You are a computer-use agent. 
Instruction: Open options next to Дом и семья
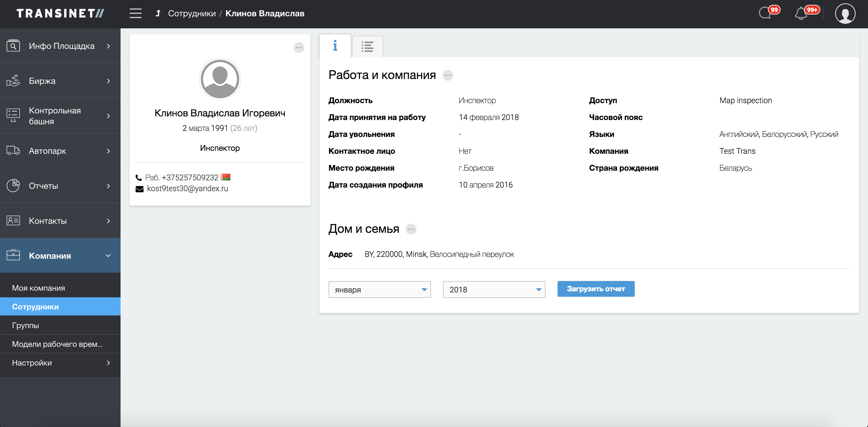point(411,229)
